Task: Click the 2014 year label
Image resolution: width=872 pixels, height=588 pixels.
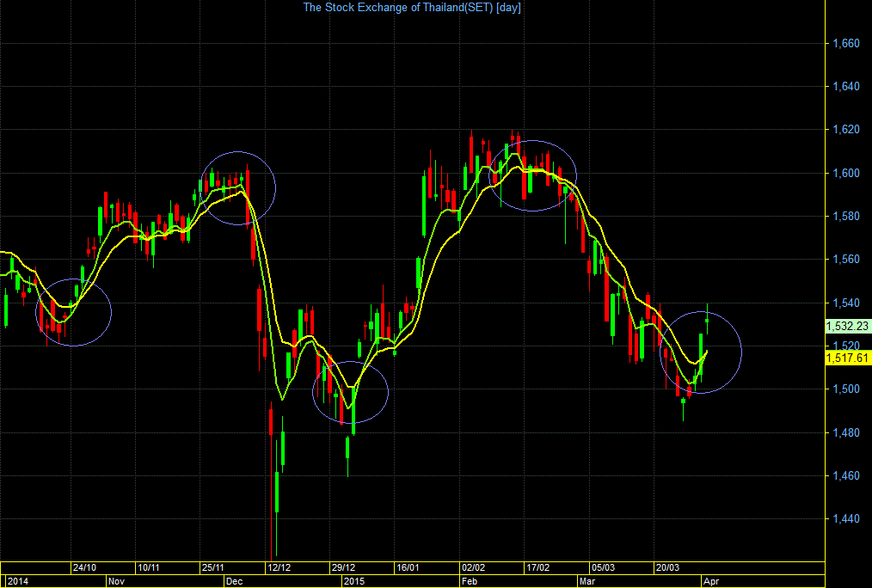Action: click(x=17, y=581)
